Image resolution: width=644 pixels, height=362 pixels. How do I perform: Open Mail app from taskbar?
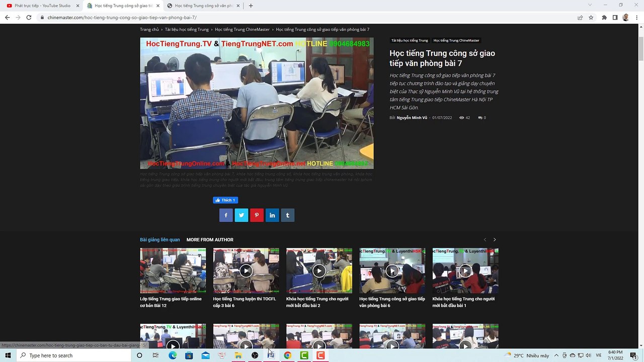[x=205, y=355]
